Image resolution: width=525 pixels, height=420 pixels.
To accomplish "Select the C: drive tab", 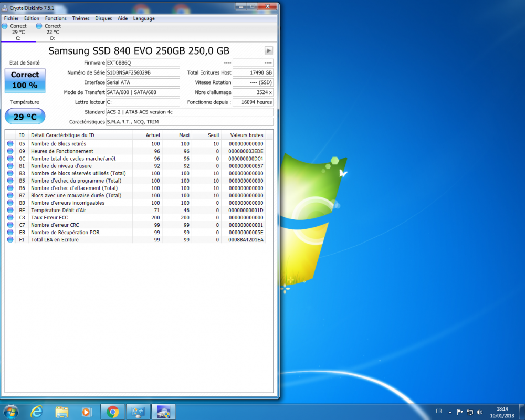I will click(18, 32).
